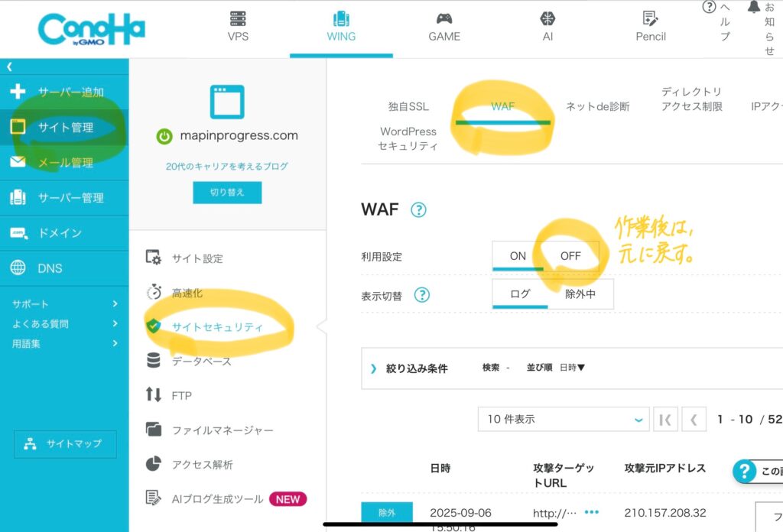Select the WING service tab

coord(341,27)
